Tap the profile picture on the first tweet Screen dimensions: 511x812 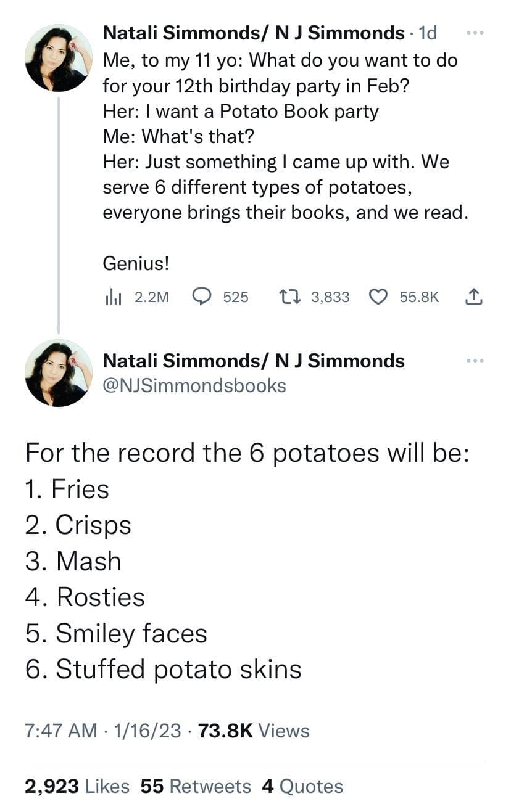[x=59, y=58]
